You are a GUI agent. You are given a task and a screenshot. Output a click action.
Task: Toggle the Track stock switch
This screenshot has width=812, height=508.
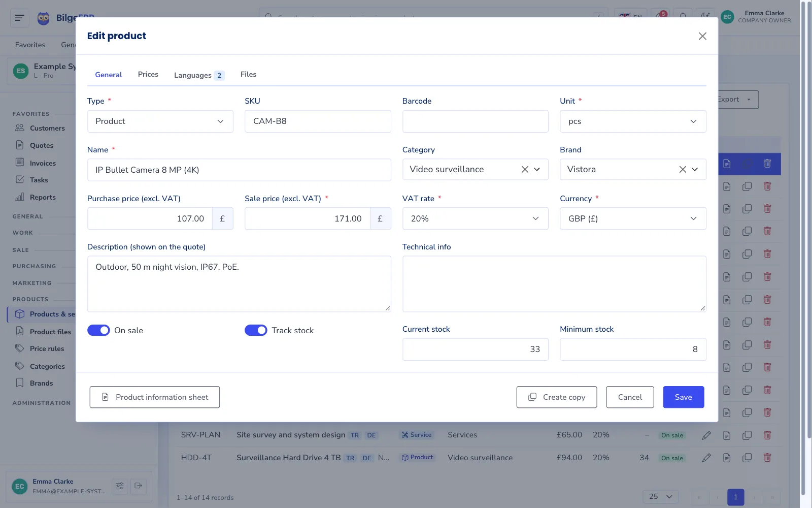click(x=256, y=330)
